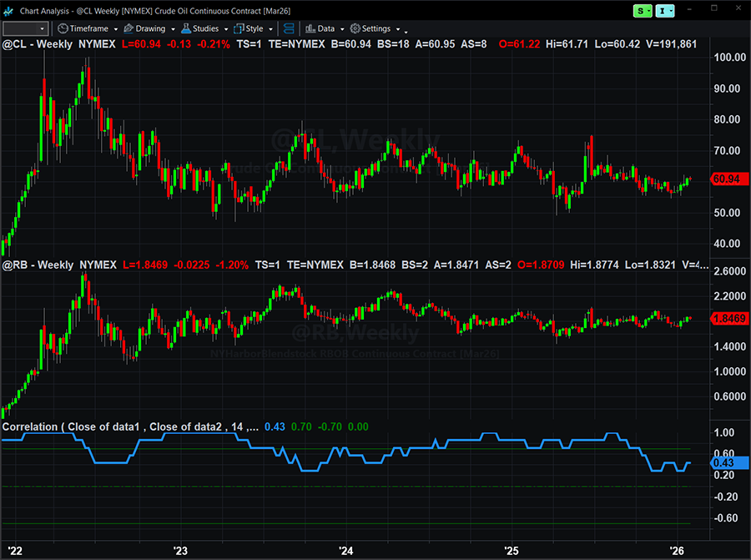
Task: Click the @RB - Weekly status line label
Action: 38,265
